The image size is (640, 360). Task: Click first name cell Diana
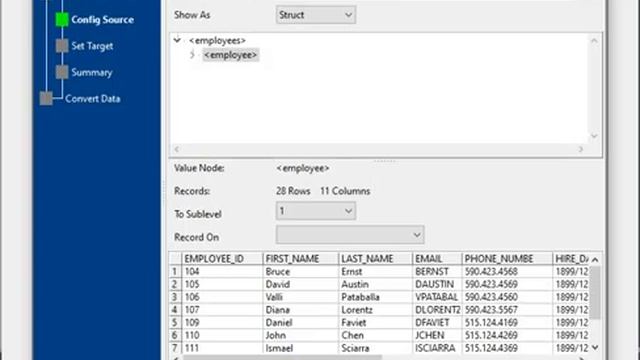[301, 310]
